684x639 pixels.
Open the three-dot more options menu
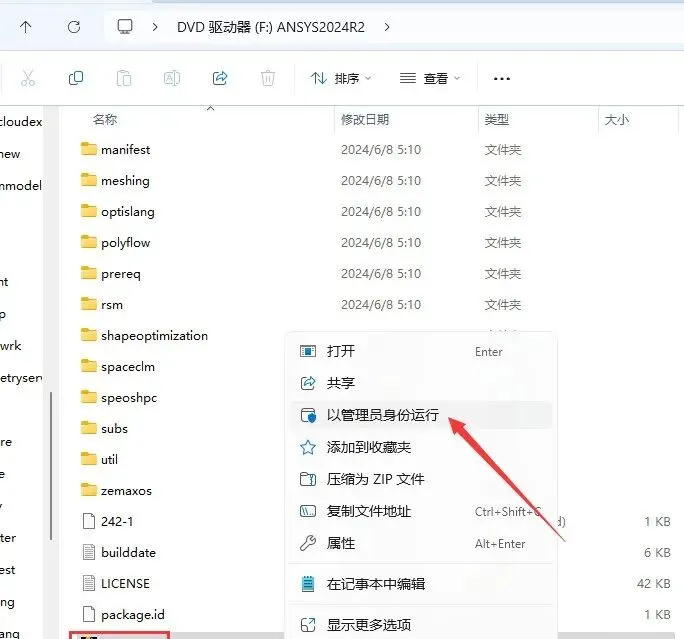(502, 79)
